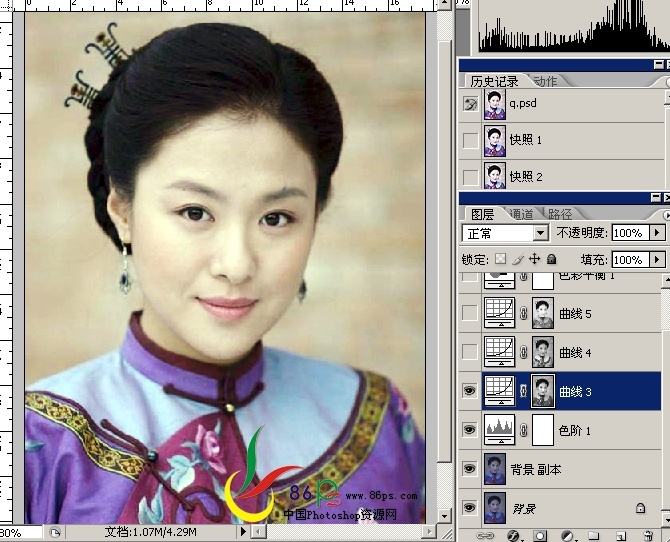The height and width of the screenshot is (542, 670).
Task: Click canvas vertical scrollbar up arrow
Action: click(x=444, y=5)
